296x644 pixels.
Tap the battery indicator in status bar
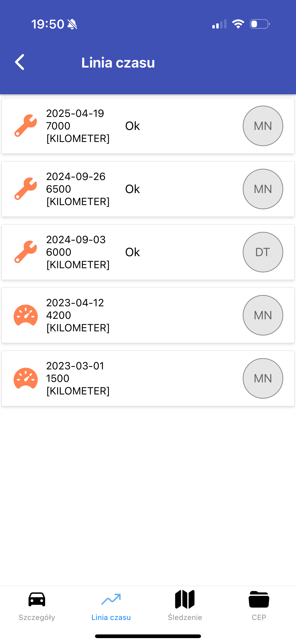[x=260, y=24]
